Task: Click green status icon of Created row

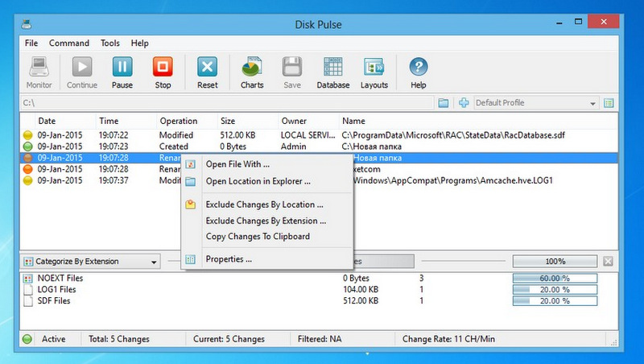Action: coord(27,147)
